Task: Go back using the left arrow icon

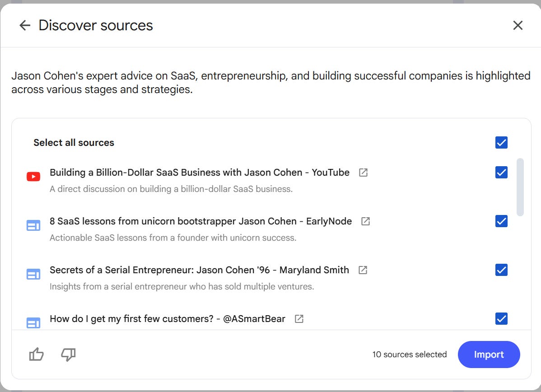Action: tap(25, 25)
